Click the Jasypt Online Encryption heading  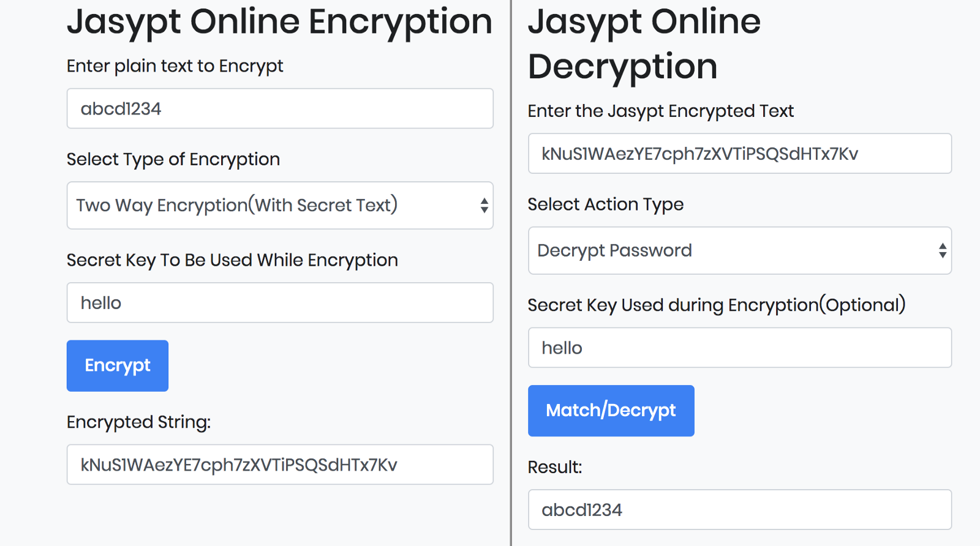pos(279,22)
